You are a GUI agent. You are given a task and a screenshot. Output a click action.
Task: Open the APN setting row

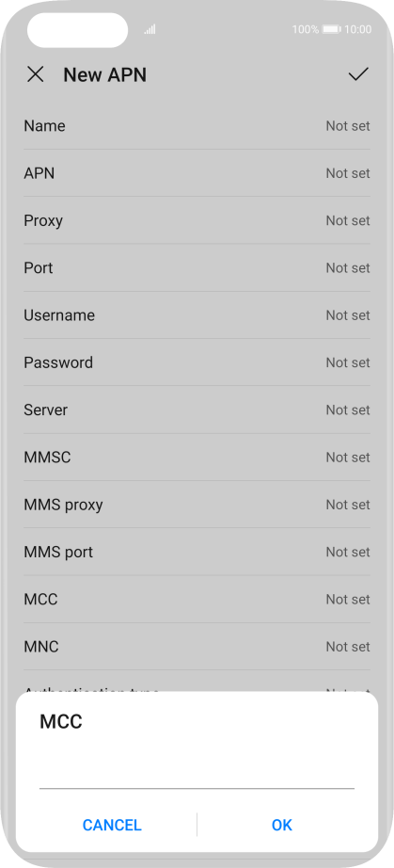click(197, 173)
